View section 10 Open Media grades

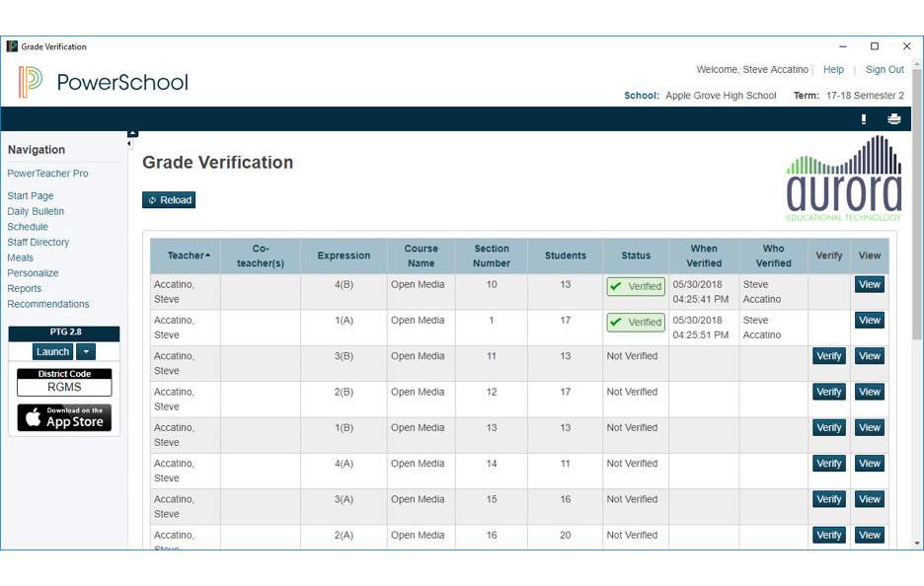pyautogui.click(x=869, y=284)
